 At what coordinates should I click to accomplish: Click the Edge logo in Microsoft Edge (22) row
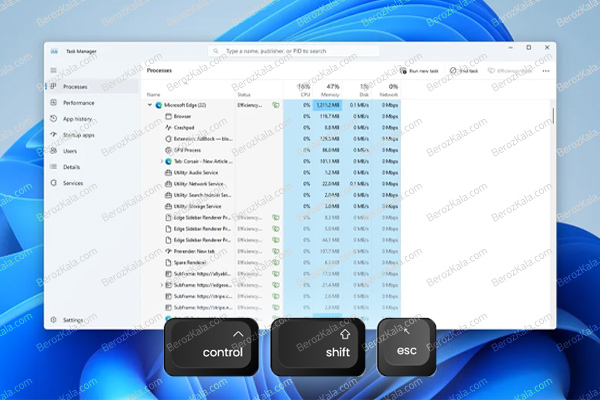click(159, 105)
